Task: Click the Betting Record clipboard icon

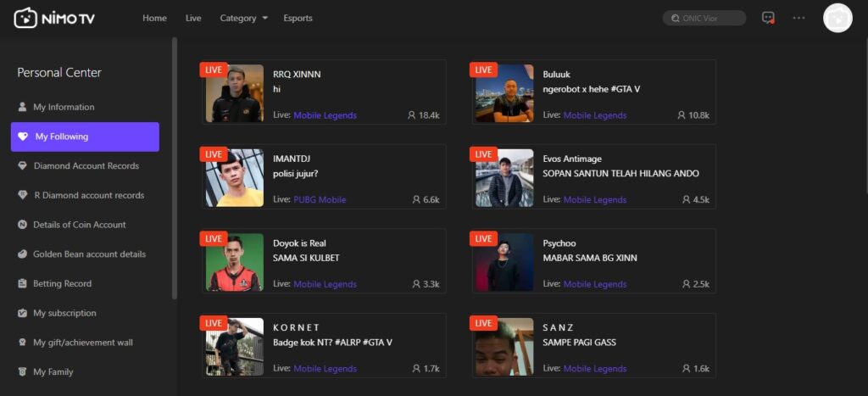Action: tap(22, 283)
